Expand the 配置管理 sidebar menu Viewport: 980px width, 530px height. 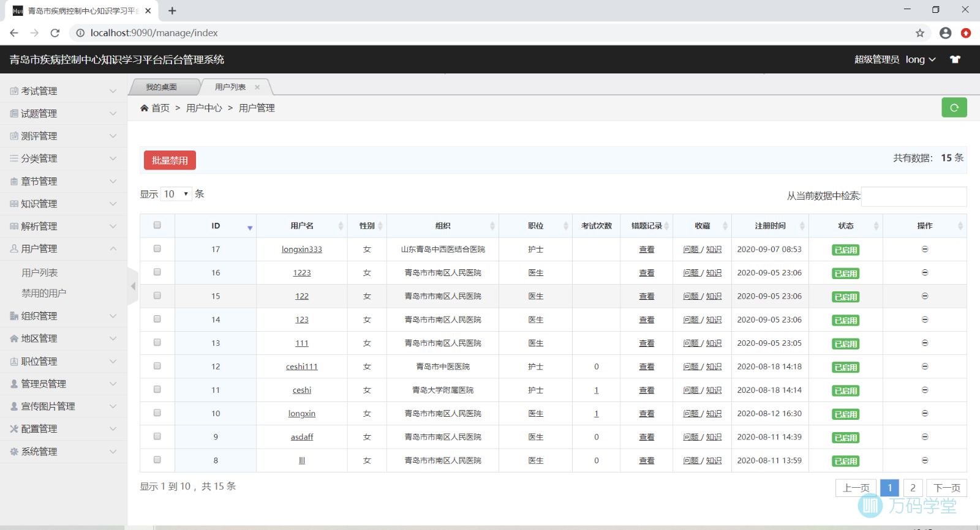(63, 428)
